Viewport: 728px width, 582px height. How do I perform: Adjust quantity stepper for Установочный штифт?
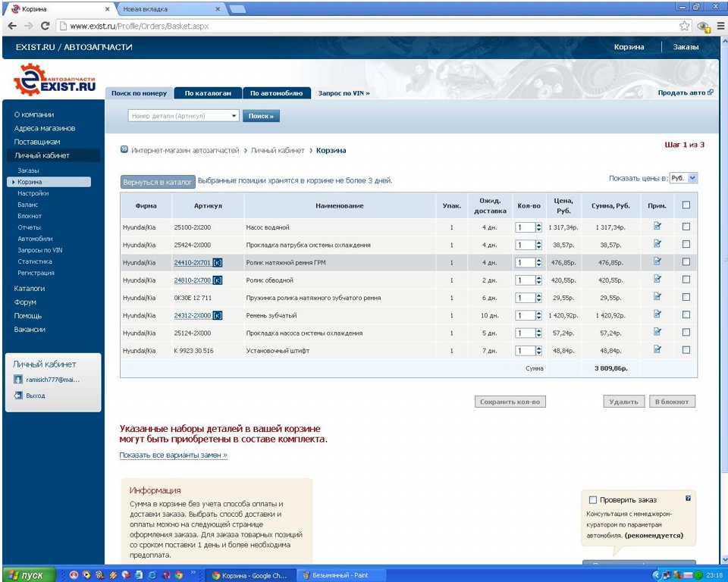coord(538,351)
